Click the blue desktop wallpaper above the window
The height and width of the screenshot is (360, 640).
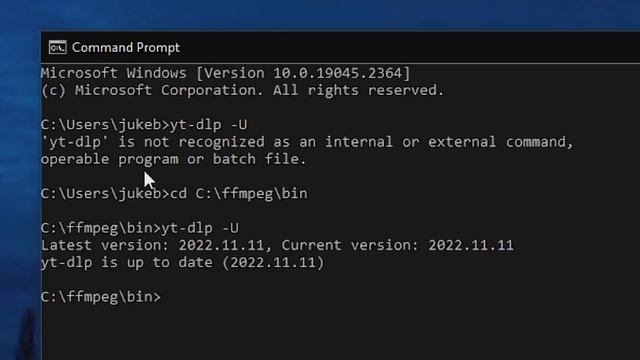click(320, 15)
